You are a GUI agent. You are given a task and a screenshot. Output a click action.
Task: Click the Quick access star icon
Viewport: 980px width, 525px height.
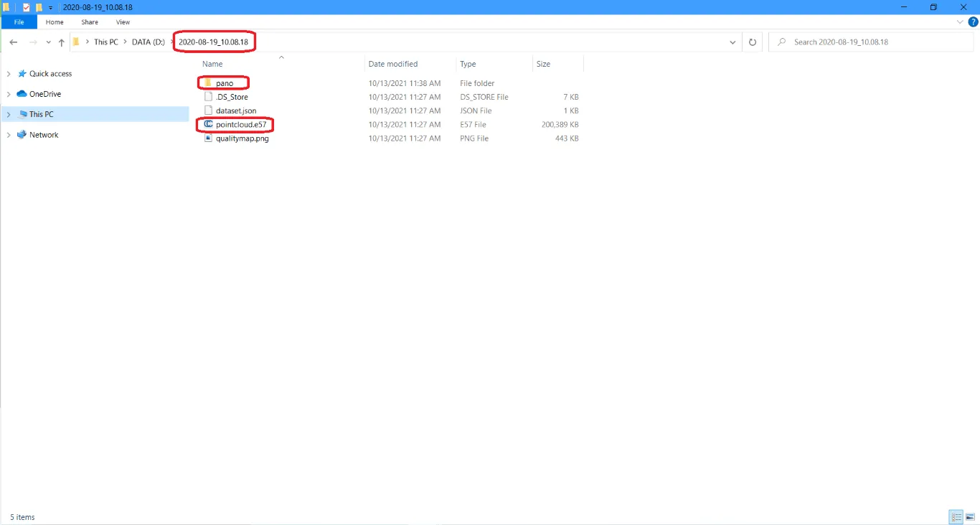point(22,74)
